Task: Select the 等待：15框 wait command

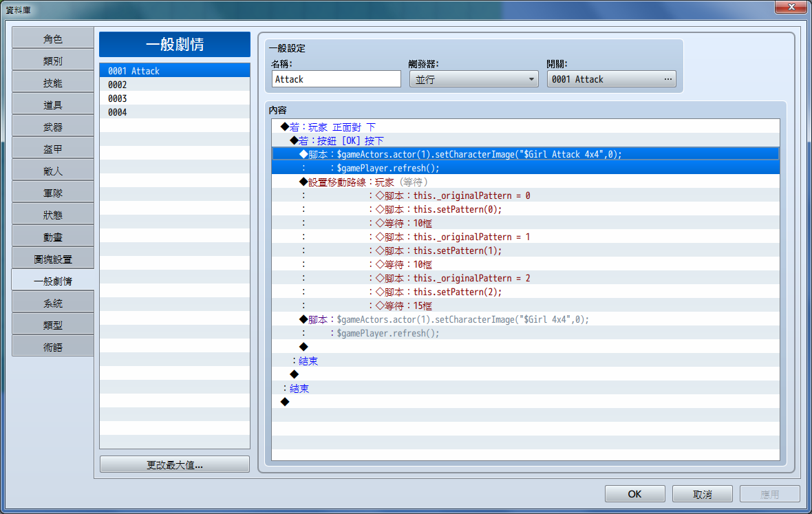Action: click(526, 306)
